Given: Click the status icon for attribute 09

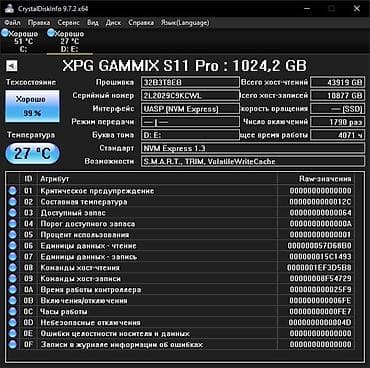Looking at the screenshot, I should pyautogui.click(x=13, y=278).
